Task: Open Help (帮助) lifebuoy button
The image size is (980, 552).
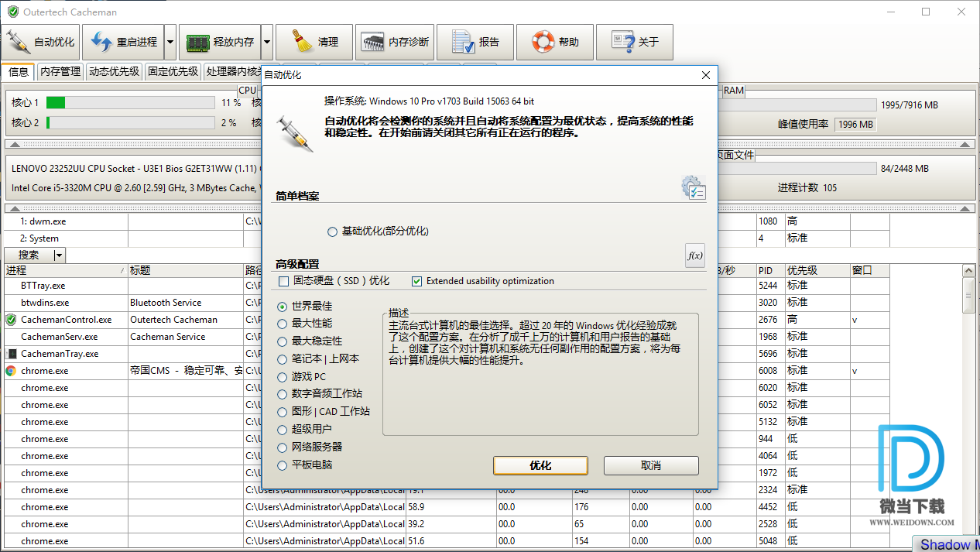Action: coord(555,42)
